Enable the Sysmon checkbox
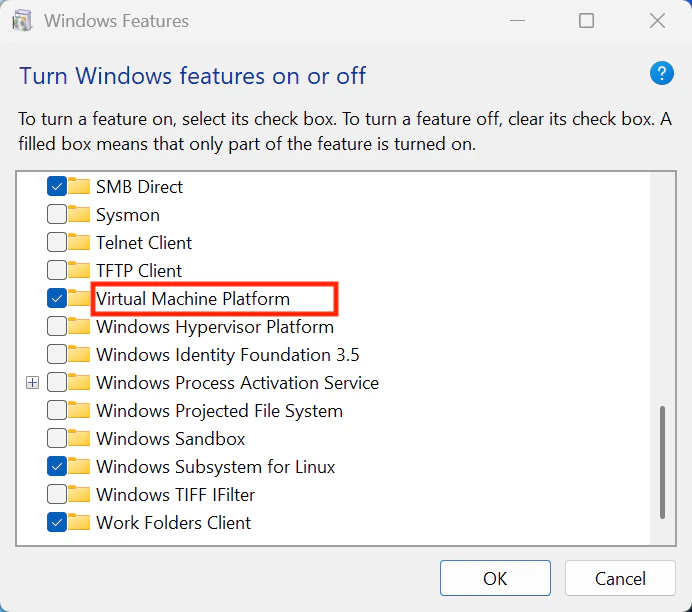Screen dimensions: 692x612 point(57,214)
